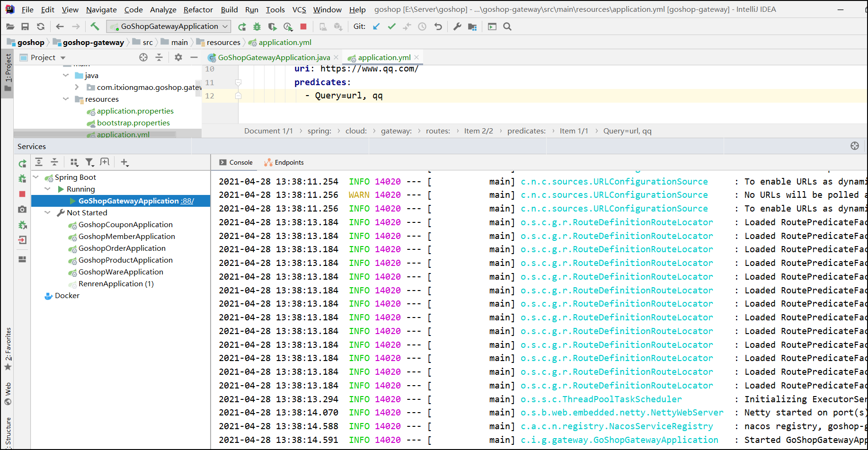Close the GoShopGatewayApplication.java tab
The width and height of the screenshot is (868, 450).
336,57
